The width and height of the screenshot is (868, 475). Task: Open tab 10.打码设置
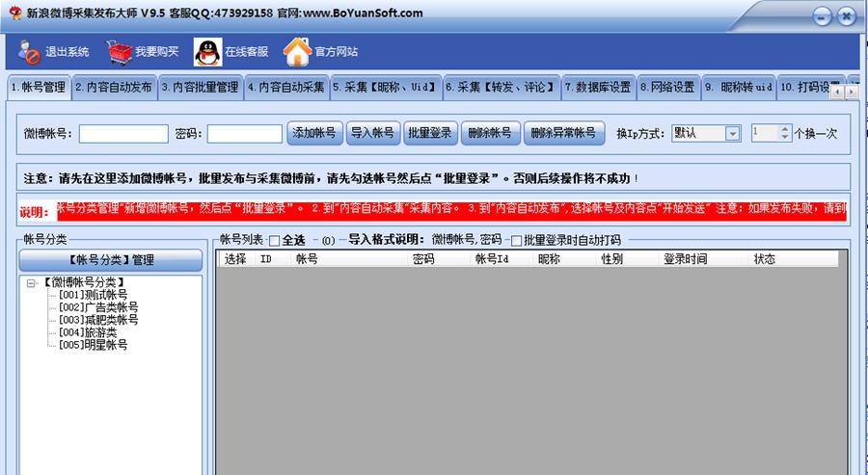pos(803,88)
